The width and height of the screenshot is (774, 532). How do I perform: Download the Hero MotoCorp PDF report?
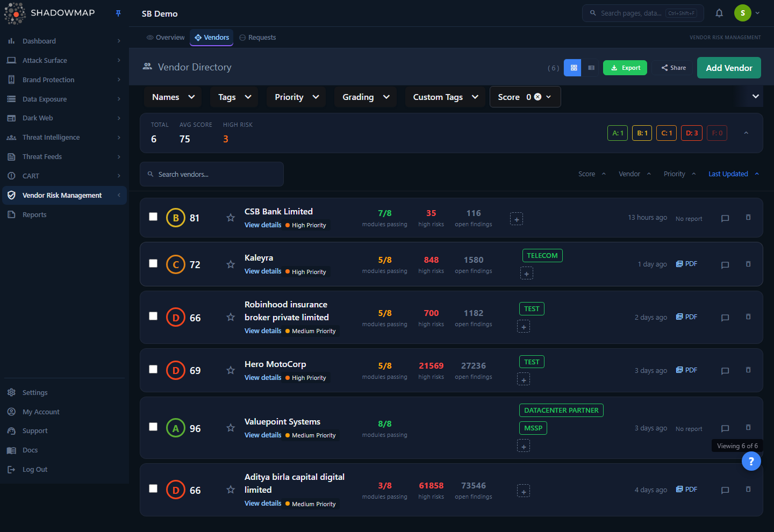click(x=686, y=370)
